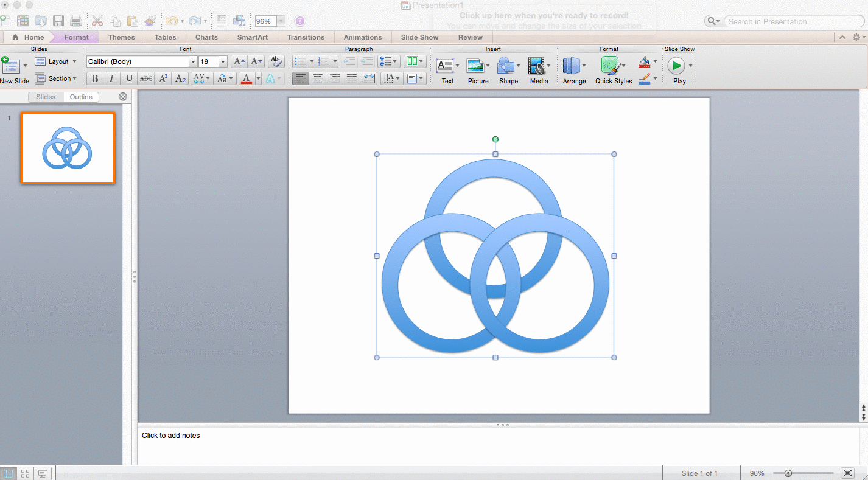Screen dimensions: 868x480
Task: Click the Paste clipboard icon
Action: pyautogui.click(x=132, y=21)
